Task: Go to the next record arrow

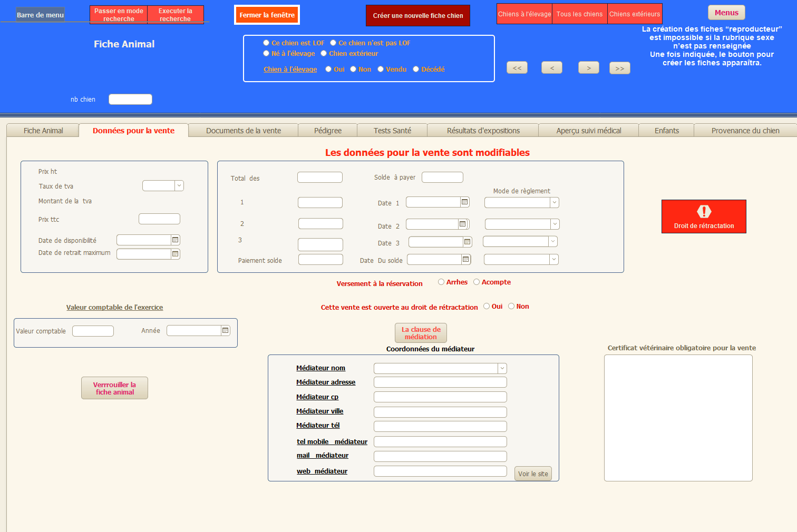Action: click(x=588, y=68)
